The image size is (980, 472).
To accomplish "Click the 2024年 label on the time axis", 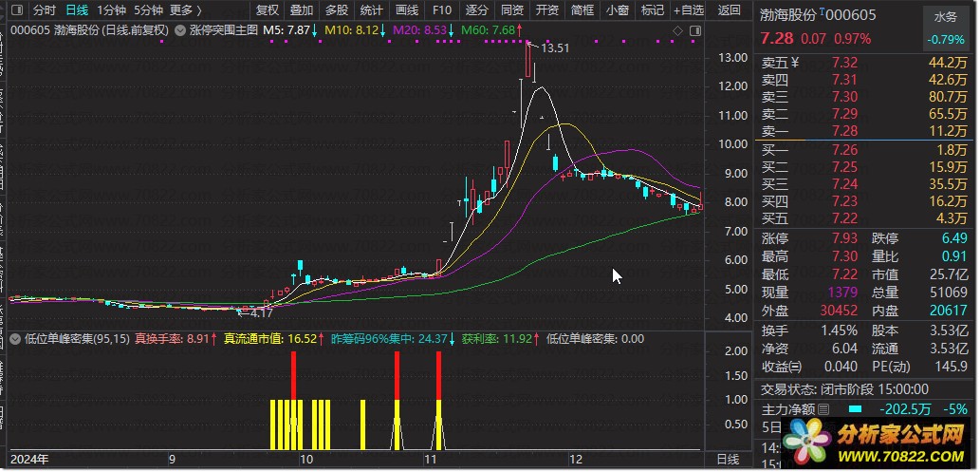I will click(x=30, y=459).
